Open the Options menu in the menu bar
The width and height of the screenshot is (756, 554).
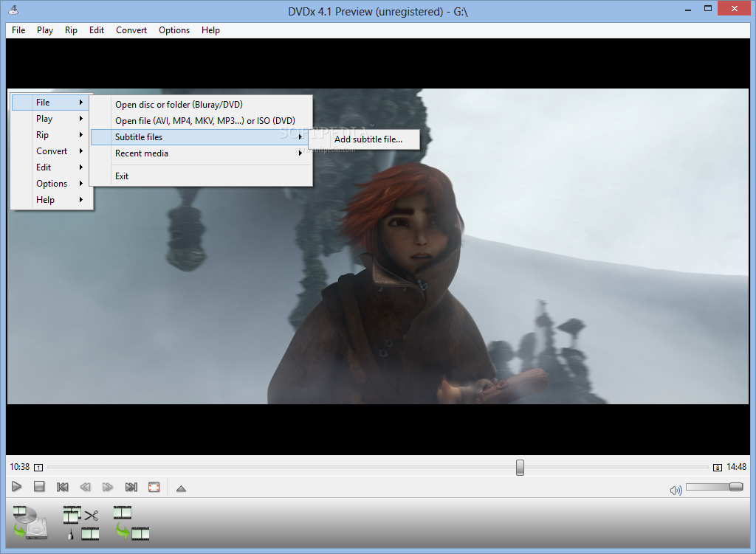pyautogui.click(x=174, y=30)
